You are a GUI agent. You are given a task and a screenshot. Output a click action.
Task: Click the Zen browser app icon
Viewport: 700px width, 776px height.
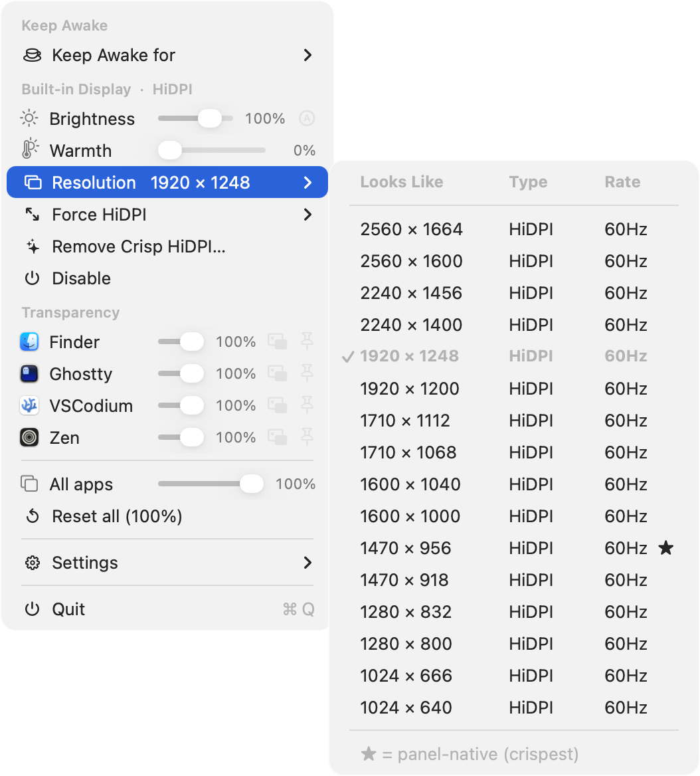pyautogui.click(x=29, y=437)
